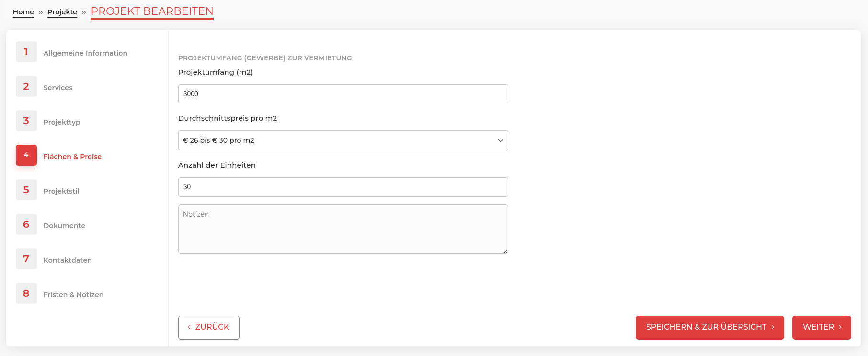Click the step 1 number badge
This screenshot has height=356, width=868.
tap(26, 52)
